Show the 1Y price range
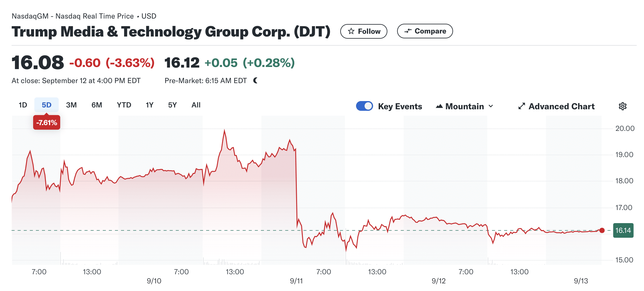The image size is (644, 291). [149, 105]
